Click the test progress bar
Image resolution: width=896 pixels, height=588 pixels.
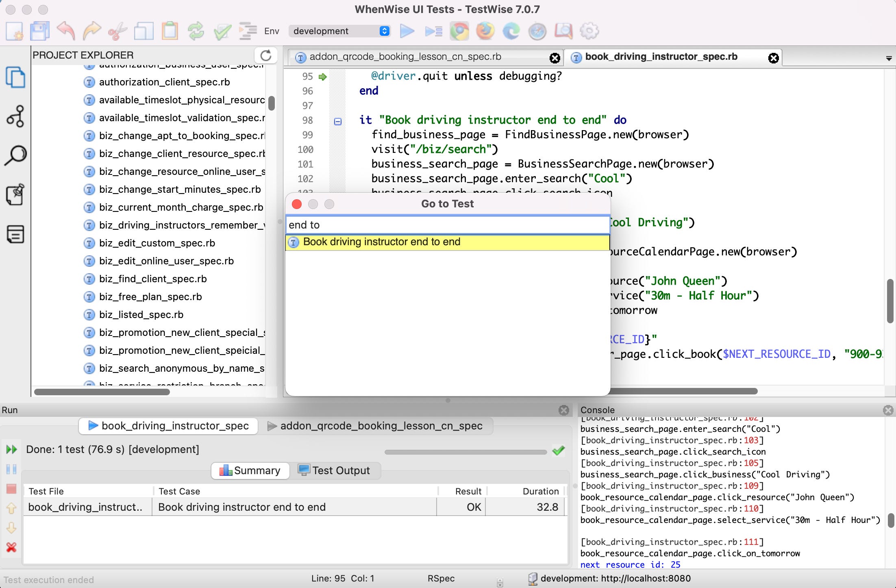point(465,452)
